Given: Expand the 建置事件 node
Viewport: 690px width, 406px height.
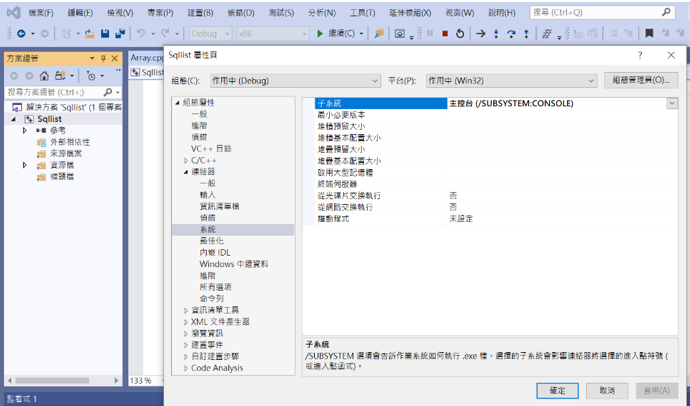Looking at the screenshot, I should pyautogui.click(x=186, y=345).
